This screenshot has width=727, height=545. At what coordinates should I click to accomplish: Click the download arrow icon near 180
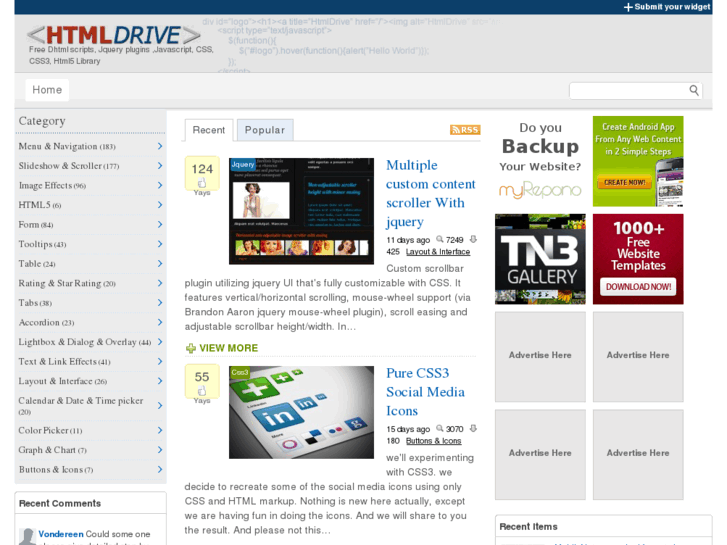(x=473, y=429)
